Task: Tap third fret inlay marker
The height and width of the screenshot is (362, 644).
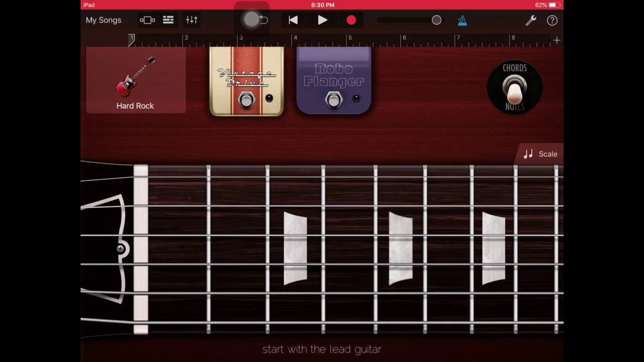Action: 295,248
